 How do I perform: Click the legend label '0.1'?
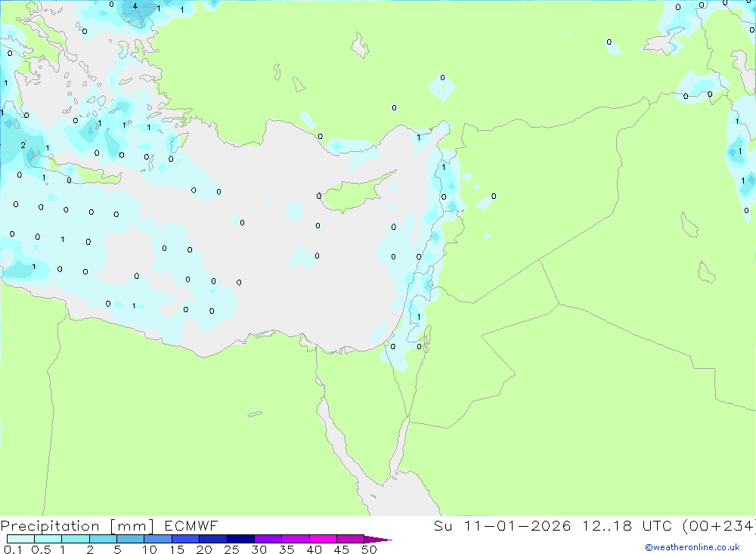coord(13,549)
